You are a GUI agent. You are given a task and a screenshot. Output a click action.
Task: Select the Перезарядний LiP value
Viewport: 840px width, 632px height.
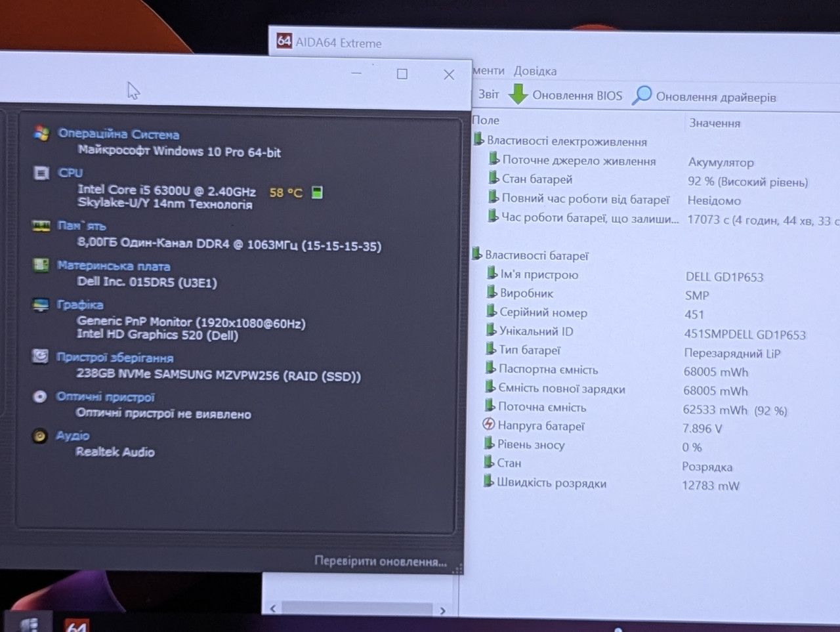732,353
